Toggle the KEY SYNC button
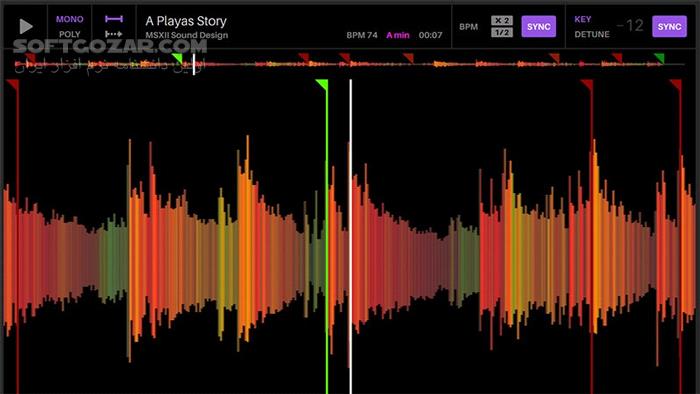Screen dimensions: 700x394 669,27
